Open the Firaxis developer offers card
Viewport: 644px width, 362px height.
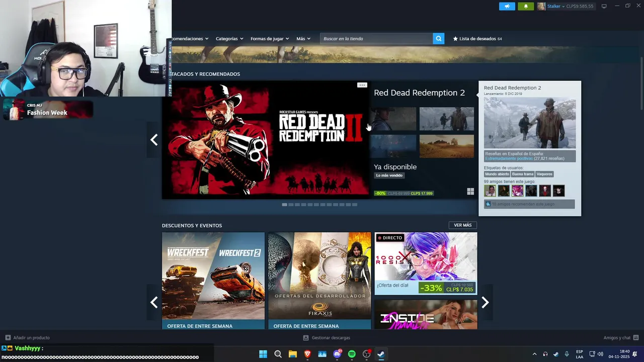tap(319, 281)
